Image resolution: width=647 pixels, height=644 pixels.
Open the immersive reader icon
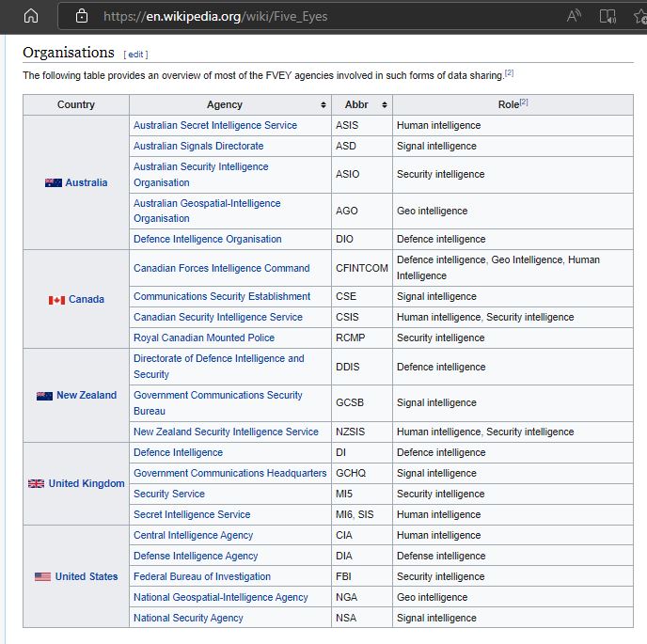pyautogui.click(x=608, y=16)
